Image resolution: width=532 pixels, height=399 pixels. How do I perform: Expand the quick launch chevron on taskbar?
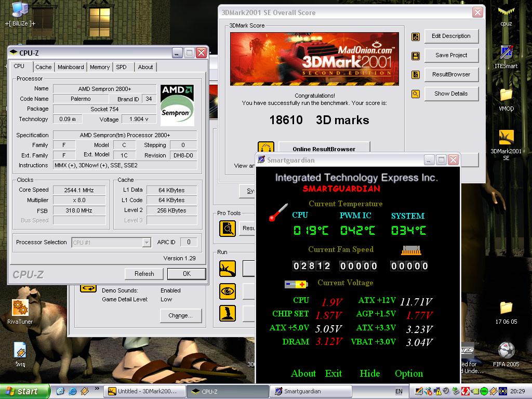tap(97, 389)
